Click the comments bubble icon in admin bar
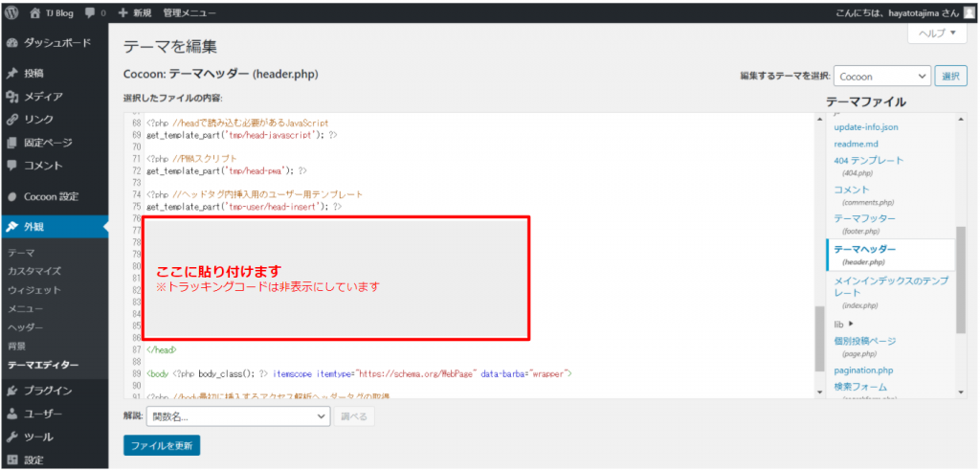The height and width of the screenshot is (471, 980). coord(90,13)
